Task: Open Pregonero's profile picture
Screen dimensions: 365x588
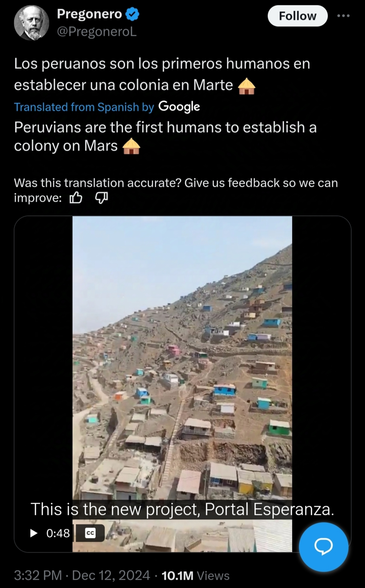Action: pos(32,23)
